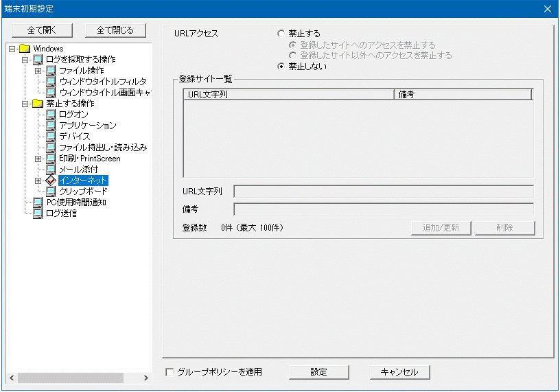Select the クリップボード tree item

pos(83,192)
